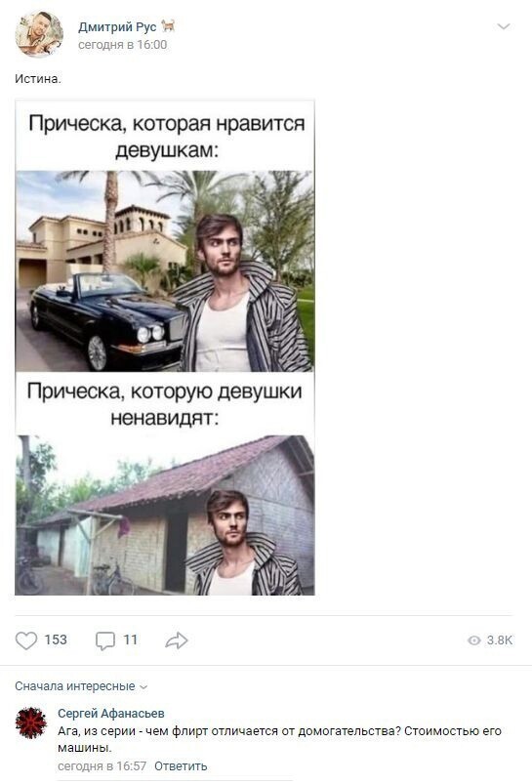532x784 pixels.
Task: Reply with the Ответить button
Action: (181, 766)
